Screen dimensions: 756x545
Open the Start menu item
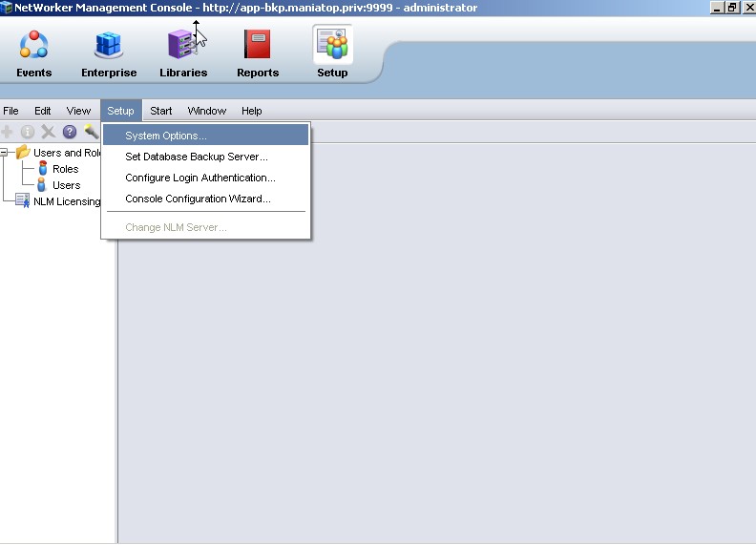click(x=161, y=111)
